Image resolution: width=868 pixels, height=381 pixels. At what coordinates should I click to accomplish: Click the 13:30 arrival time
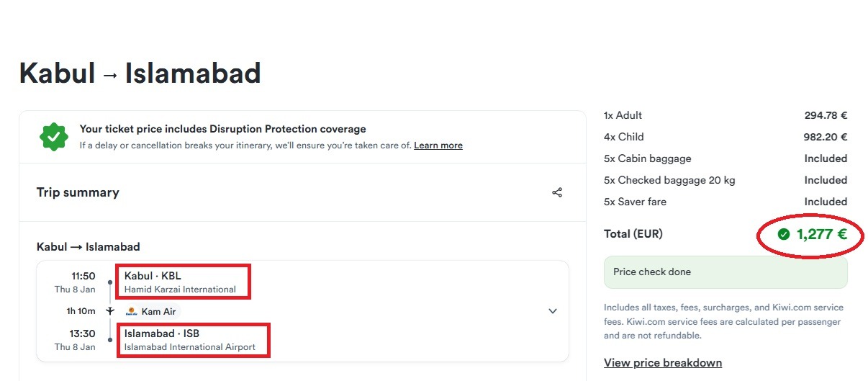pyautogui.click(x=83, y=333)
